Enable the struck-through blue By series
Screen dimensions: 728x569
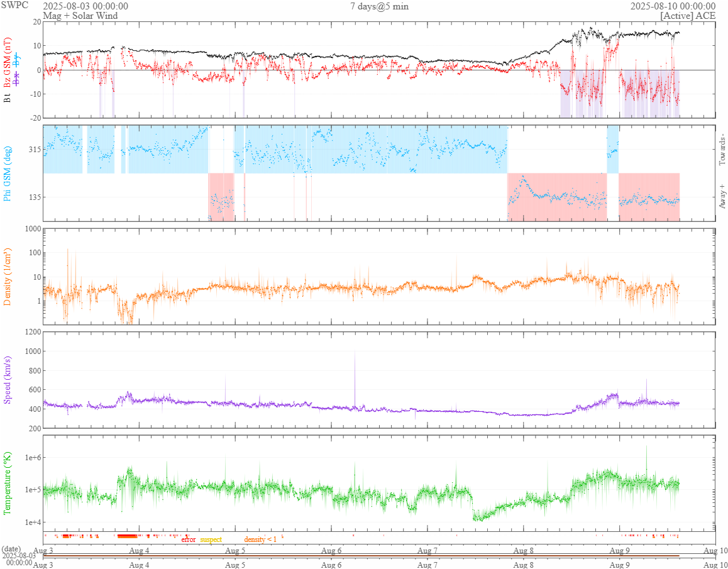click(x=17, y=60)
